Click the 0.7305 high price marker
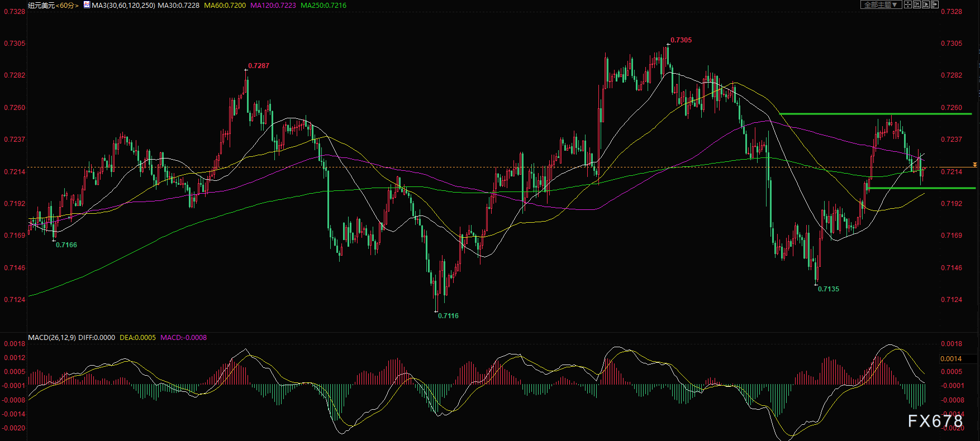Viewport: 980px width, 441px height. point(681,40)
